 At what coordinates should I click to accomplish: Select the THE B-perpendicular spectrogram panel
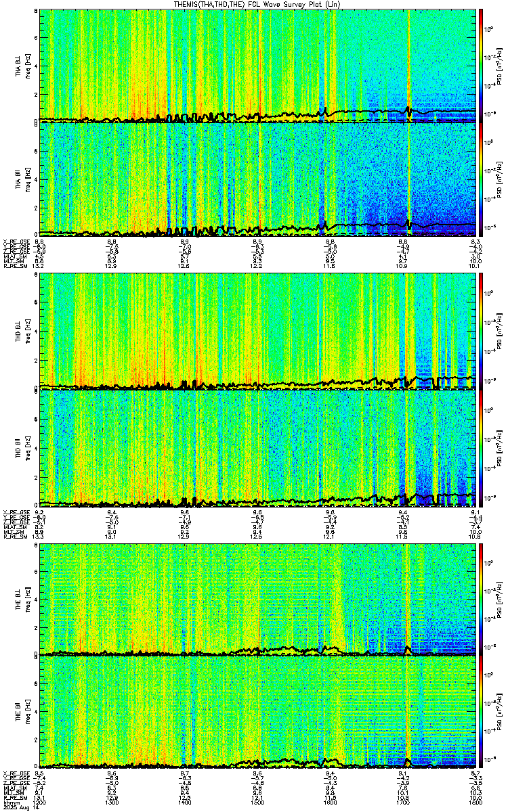click(258, 599)
